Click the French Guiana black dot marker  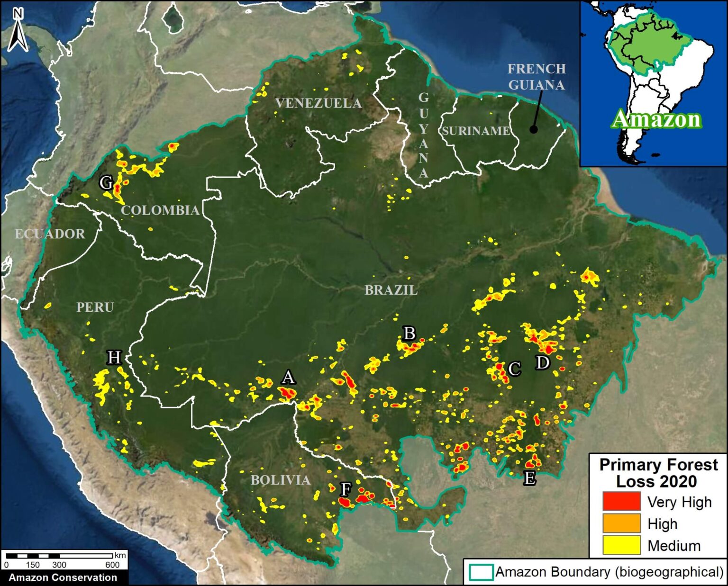[533, 129]
